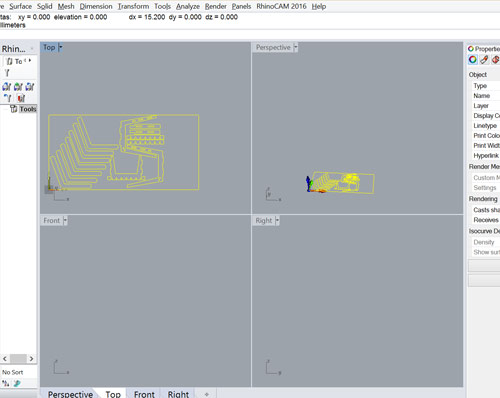The width and height of the screenshot is (500, 398).
Task: Add a new viewport tab with plus
Action: (207, 394)
